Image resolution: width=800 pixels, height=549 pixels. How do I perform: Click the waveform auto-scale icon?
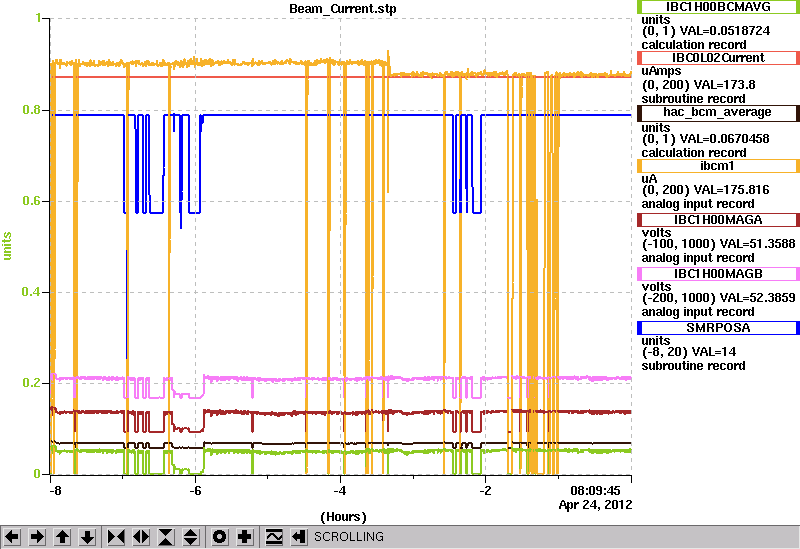coord(274,537)
